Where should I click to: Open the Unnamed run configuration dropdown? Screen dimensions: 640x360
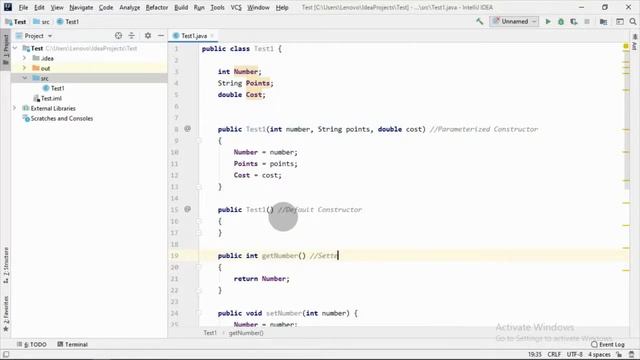[x=514, y=22]
